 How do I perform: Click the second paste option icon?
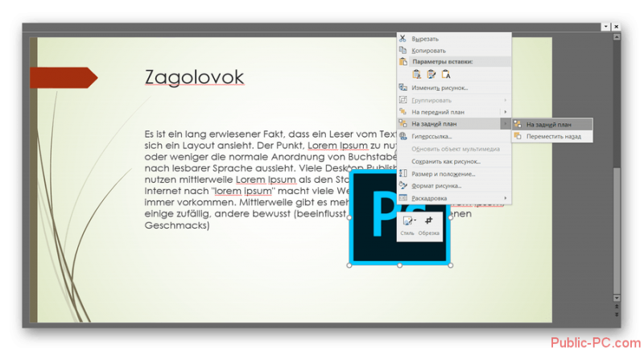tap(431, 74)
